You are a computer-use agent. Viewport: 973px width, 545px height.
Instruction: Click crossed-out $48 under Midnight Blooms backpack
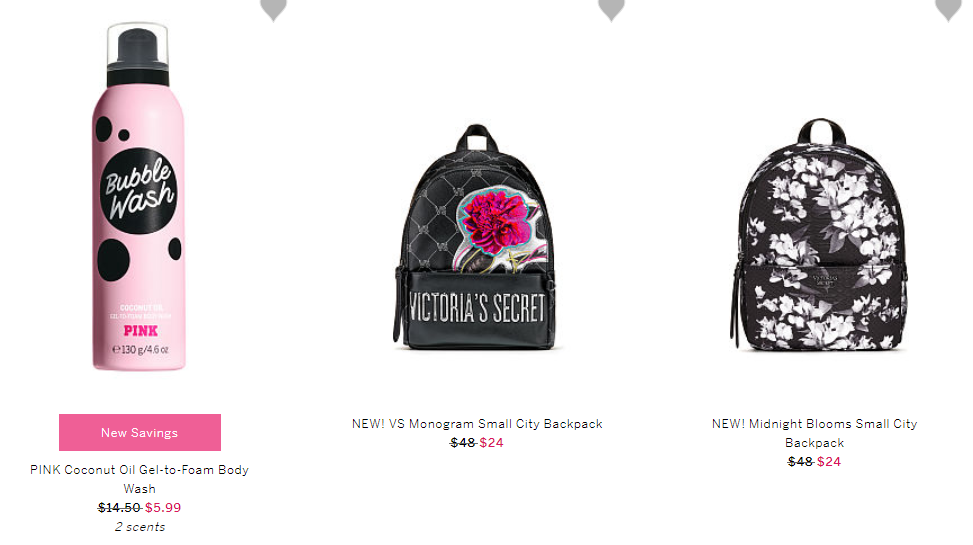point(800,462)
